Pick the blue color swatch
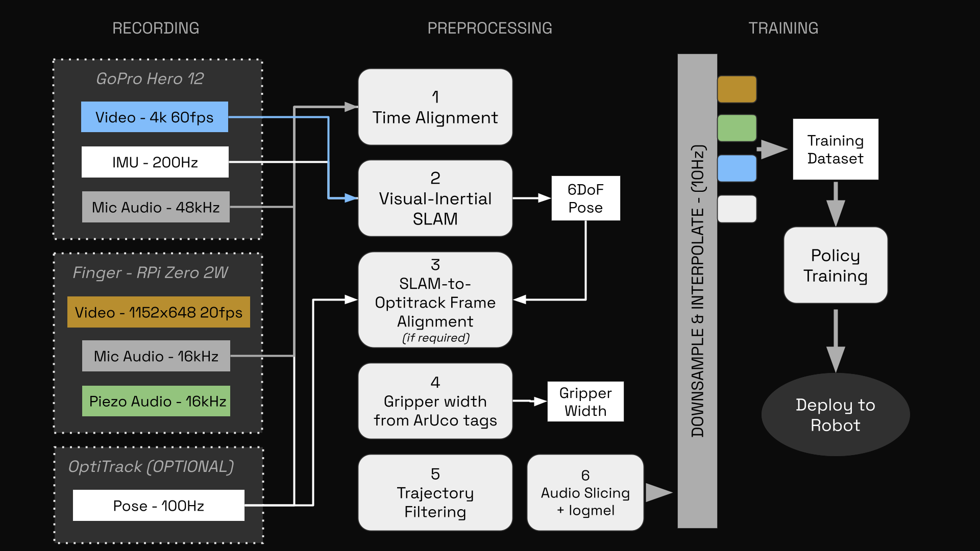Viewport: 980px width, 551px height. point(737,168)
